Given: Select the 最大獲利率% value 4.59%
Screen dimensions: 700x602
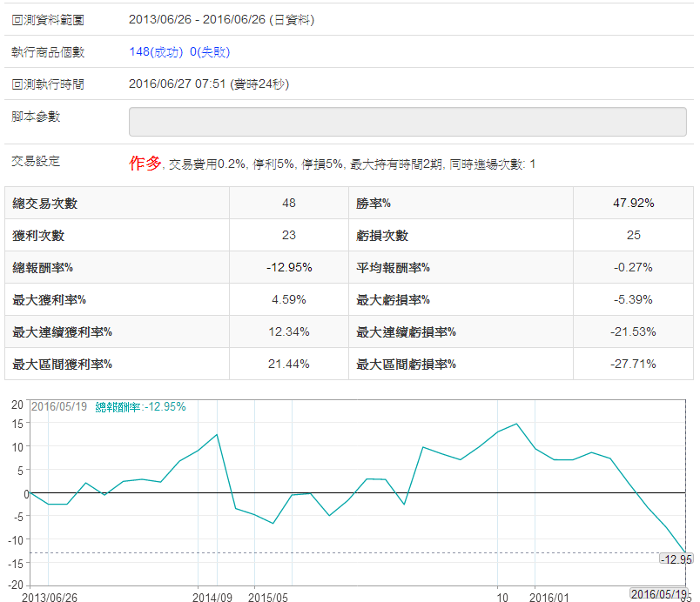Looking at the screenshot, I should click(x=289, y=299).
